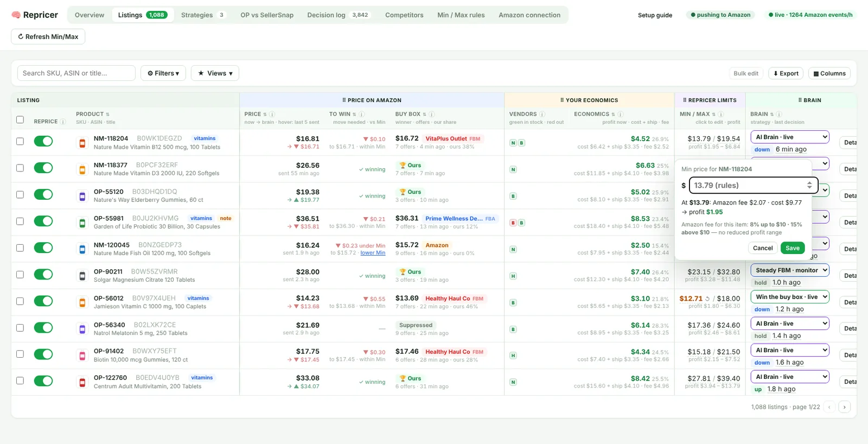Screen dimensions: 868x444
Task: Focus the Search SKU, ASIN or title field
Action: pos(76,73)
